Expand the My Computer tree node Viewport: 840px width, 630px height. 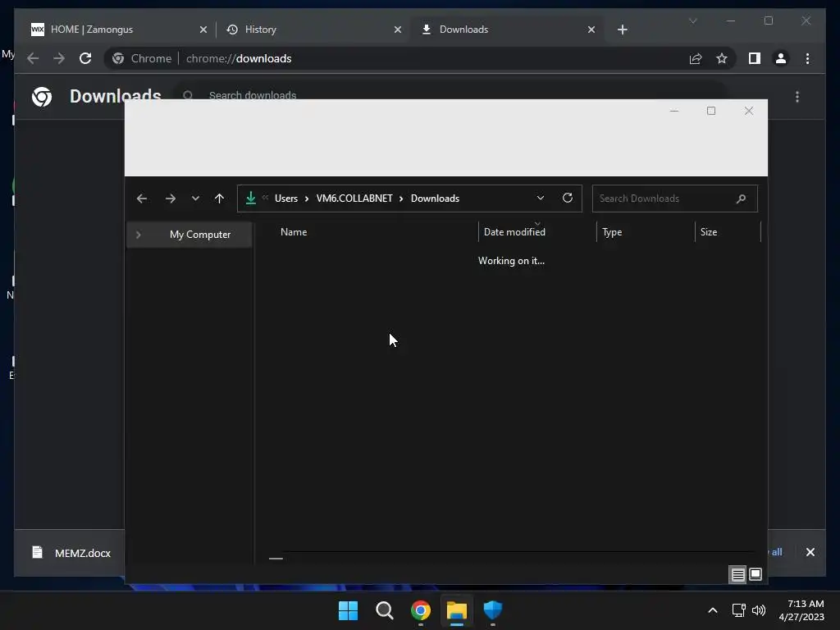[x=138, y=235]
